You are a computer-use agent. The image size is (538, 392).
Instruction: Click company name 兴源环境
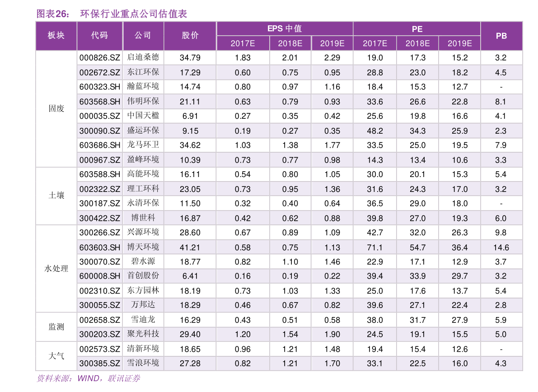pyautogui.click(x=143, y=232)
